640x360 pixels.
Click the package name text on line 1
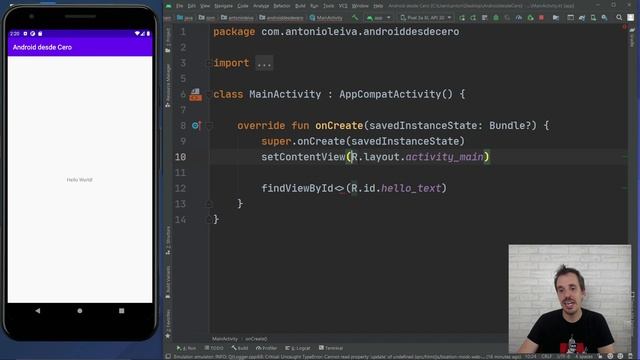[360, 32]
